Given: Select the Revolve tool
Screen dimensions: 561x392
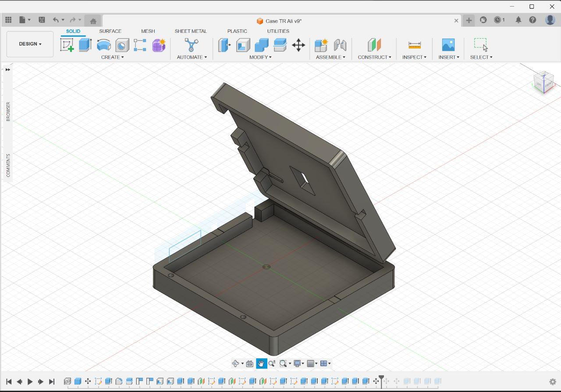Looking at the screenshot, I should click(x=103, y=45).
